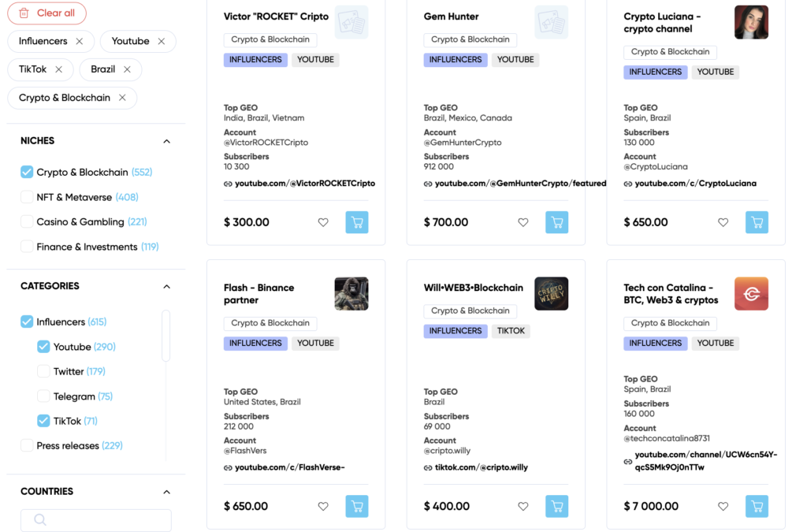Favorite the Gem Hunter listing

pos(523,222)
